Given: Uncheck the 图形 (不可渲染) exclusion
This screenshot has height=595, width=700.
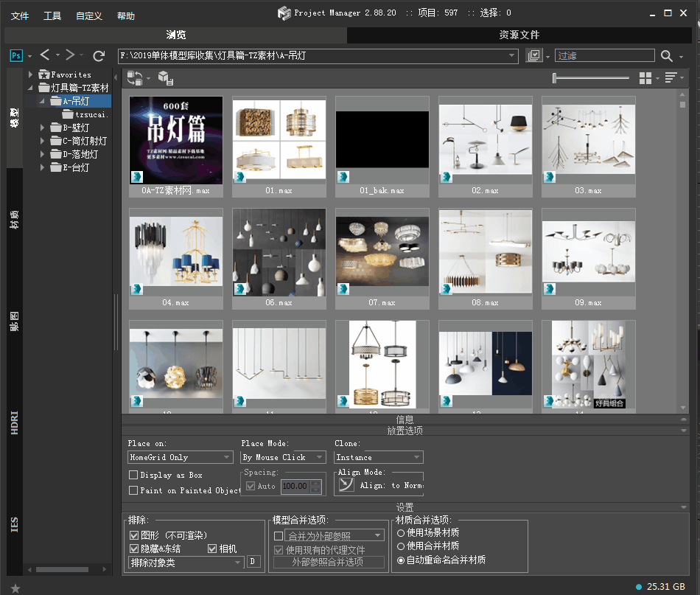Looking at the screenshot, I should point(134,535).
